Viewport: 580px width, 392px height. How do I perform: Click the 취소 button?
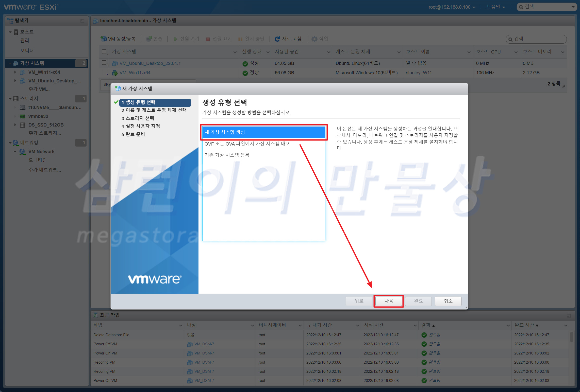(448, 301)
